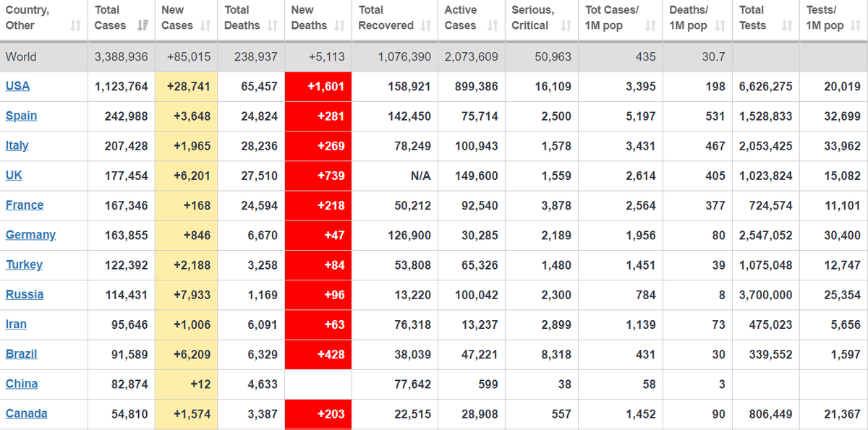The image size is (868, 430).
Task: Sort by Active Cases arrow icon
Action: click(493, 26)
